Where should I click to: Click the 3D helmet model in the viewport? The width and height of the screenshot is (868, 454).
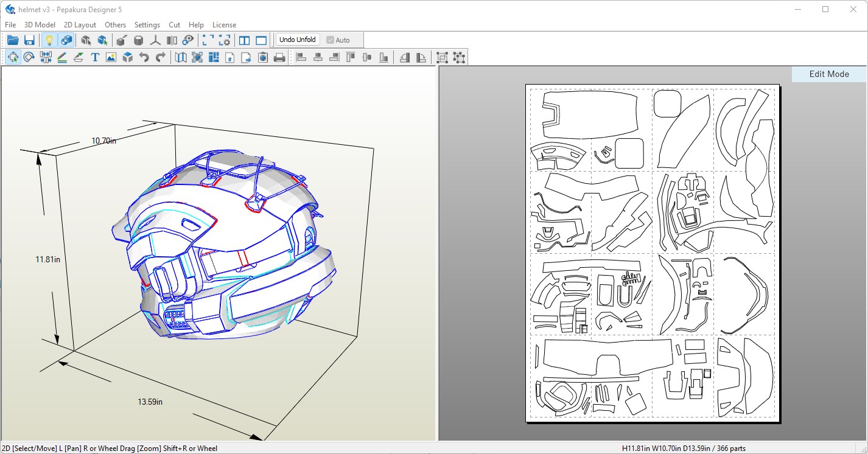click(225, 243)
